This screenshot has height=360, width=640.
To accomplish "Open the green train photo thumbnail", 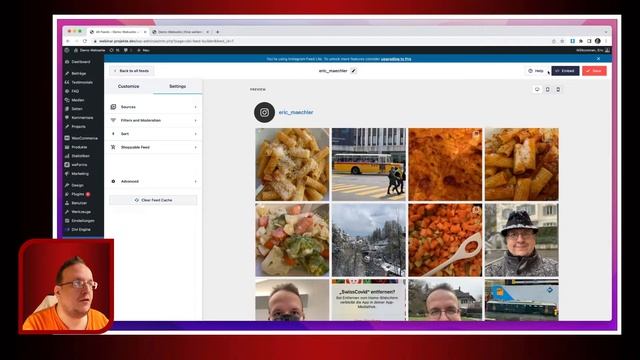I will (x=522, y=300).
